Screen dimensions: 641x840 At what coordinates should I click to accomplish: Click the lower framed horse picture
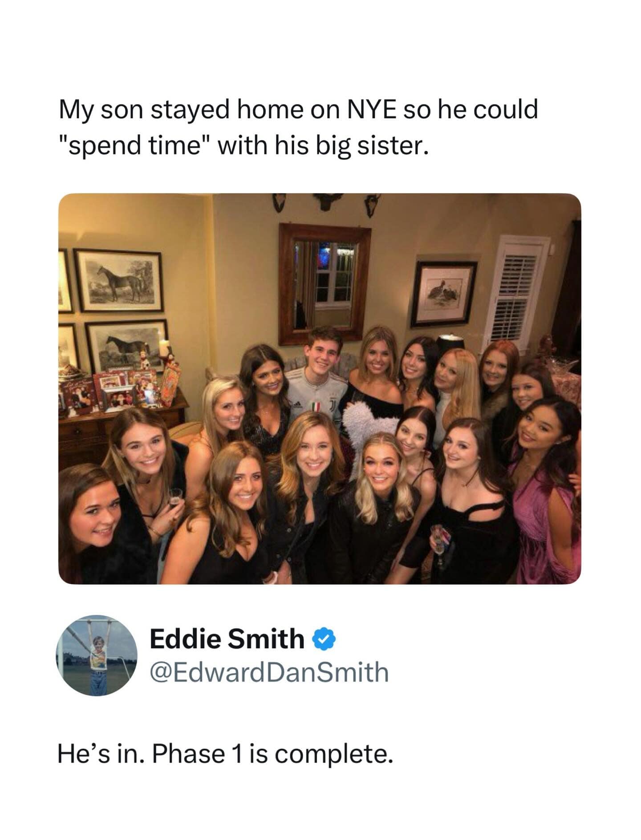click(127, 344)
